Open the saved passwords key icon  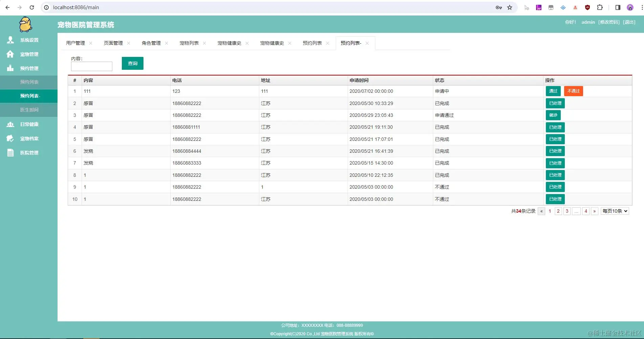coord(498,7)
